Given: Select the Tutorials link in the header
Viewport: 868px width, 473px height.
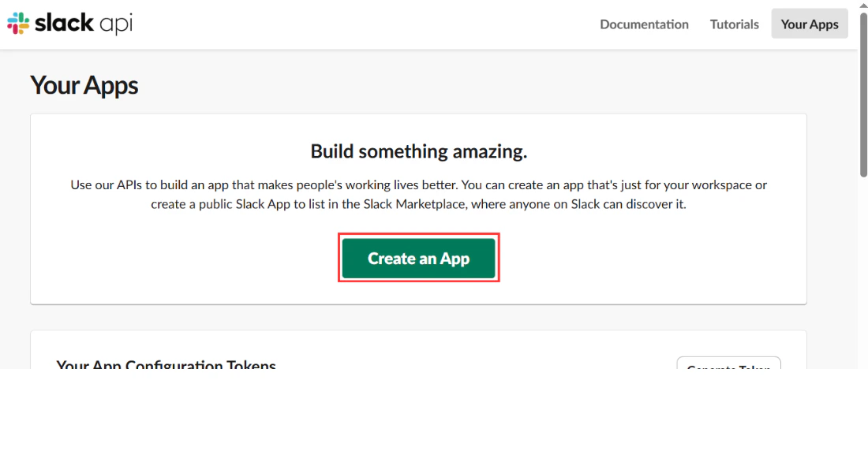Looking at the screenshot, I should (x=734, y=24).
